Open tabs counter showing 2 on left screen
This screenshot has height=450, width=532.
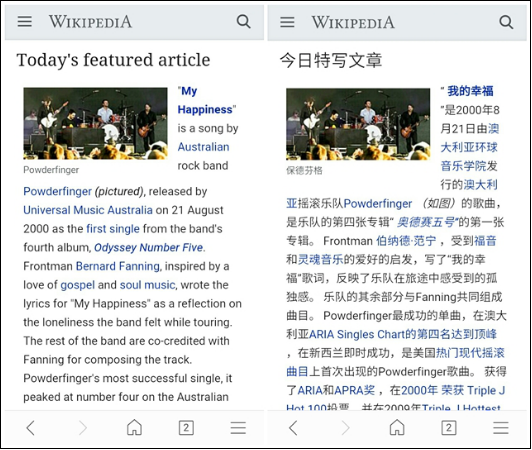pos(186,428)
